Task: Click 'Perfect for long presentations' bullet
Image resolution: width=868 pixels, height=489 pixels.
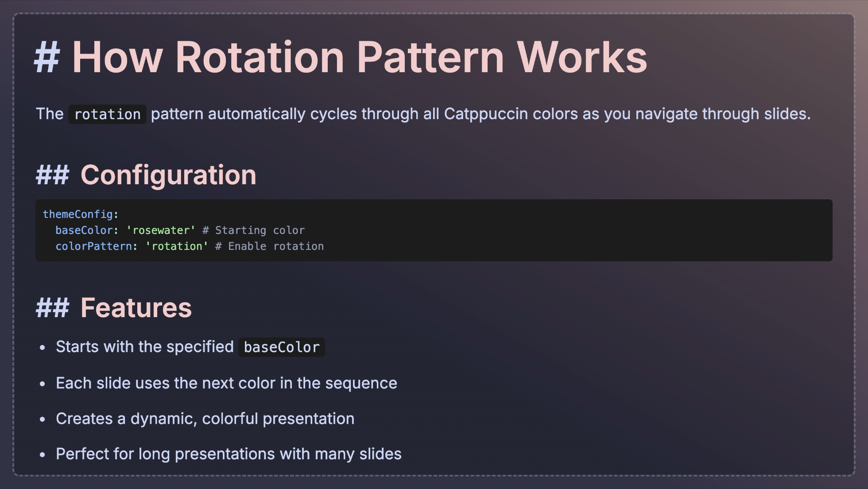Action: 229,454
